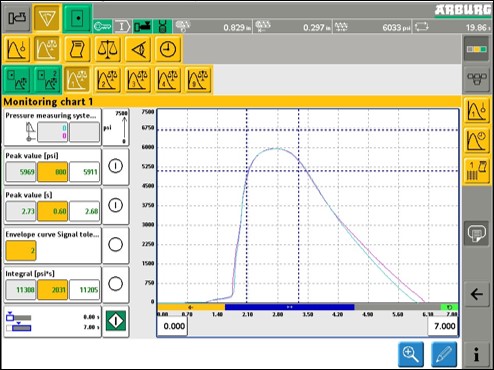Open the scroll protocol icon

[77, 50]
